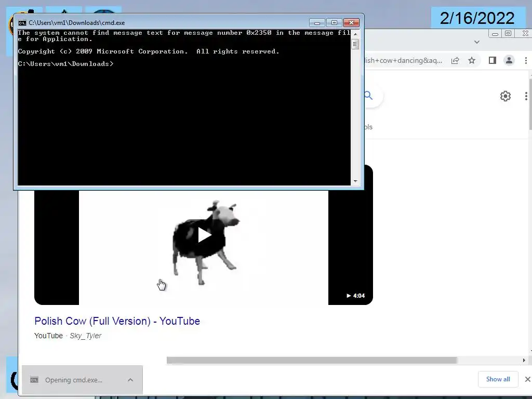This screenshot has width=532, height=399.
Task: Click the Copyright 2009 Microsoft Corporation line
Action: click(x=148, y=51)
